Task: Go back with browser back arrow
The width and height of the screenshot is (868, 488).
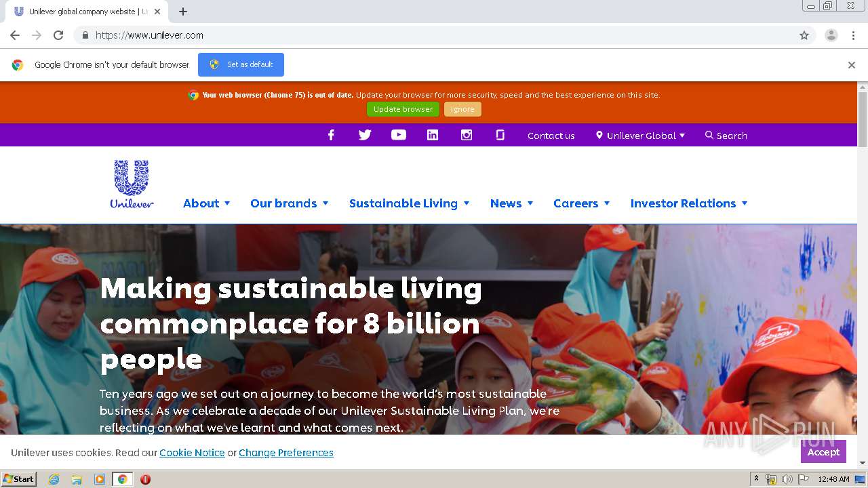Action: [15, 35]
